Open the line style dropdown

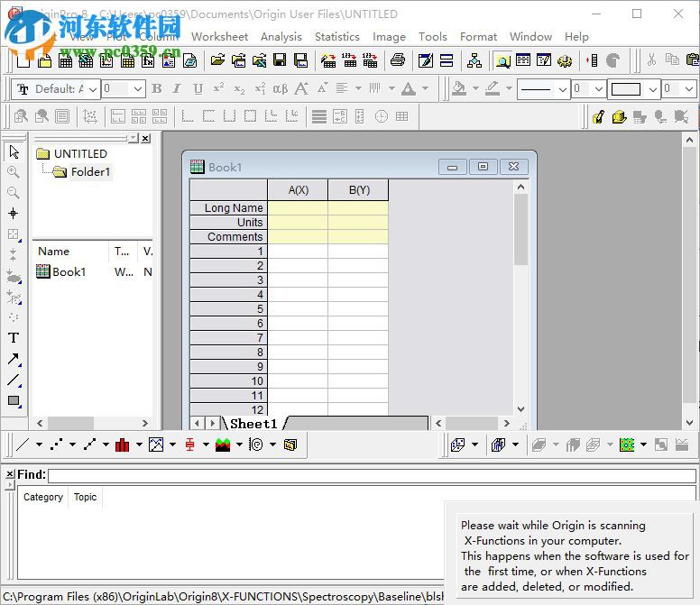coord(563,89)
